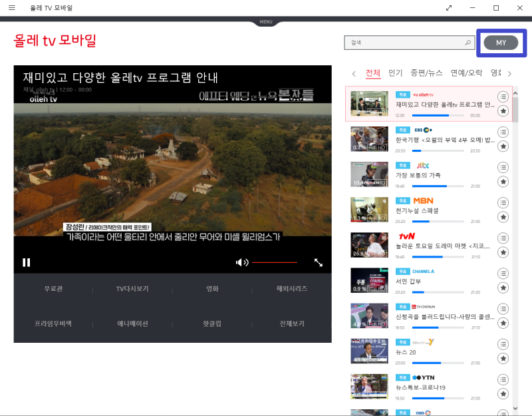Pause the video playback

[27, 262]
